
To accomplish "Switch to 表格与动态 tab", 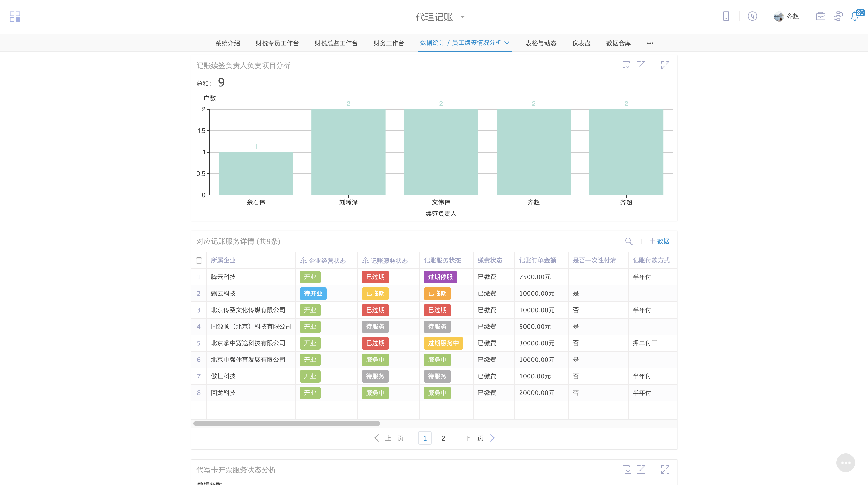I will click(x=541, y=43).
